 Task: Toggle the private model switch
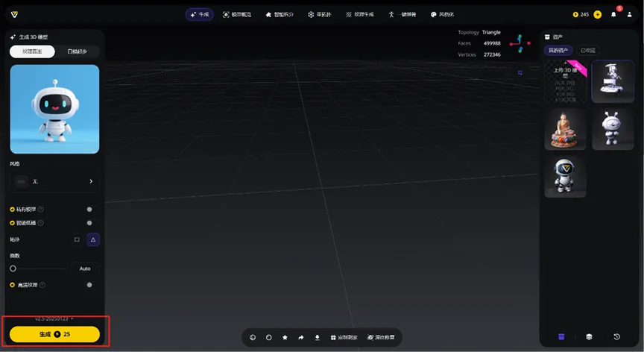(90, 209)
